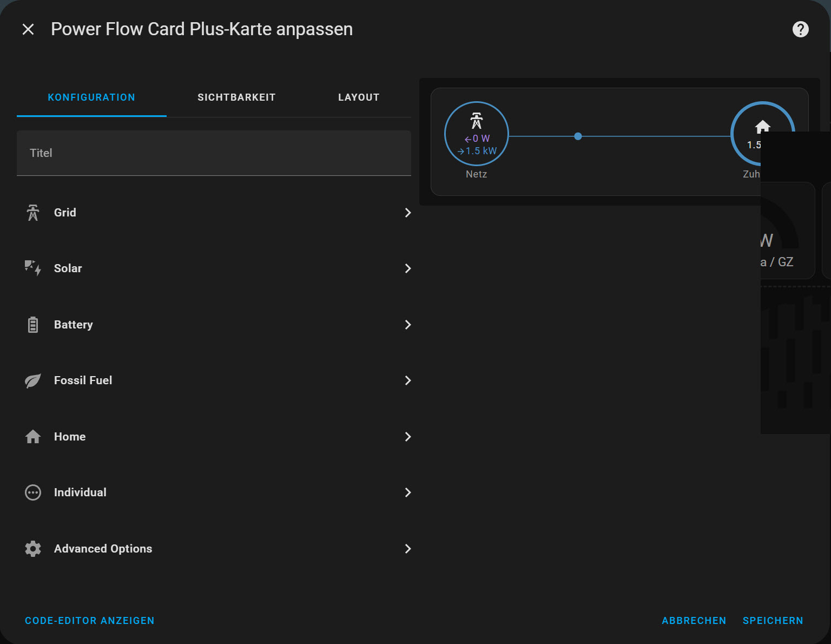
Task: Click into the Titel input field
Action: coord(214,153)
